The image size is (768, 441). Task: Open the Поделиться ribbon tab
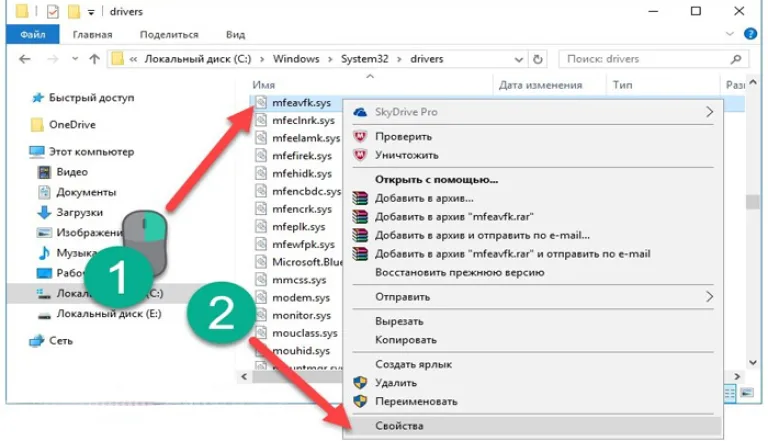[169, 35]
